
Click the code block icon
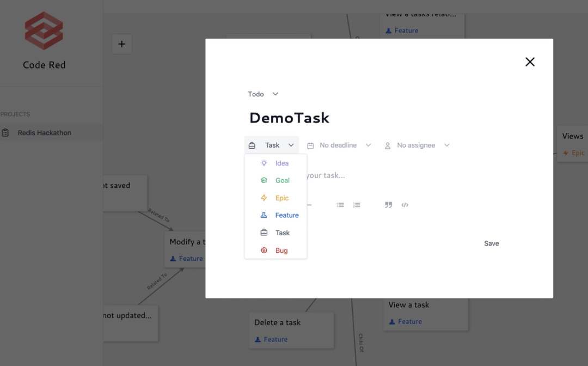405,205
